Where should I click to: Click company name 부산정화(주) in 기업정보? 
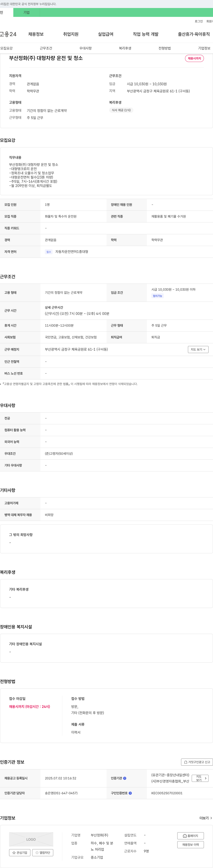click(x=99, y=835)
